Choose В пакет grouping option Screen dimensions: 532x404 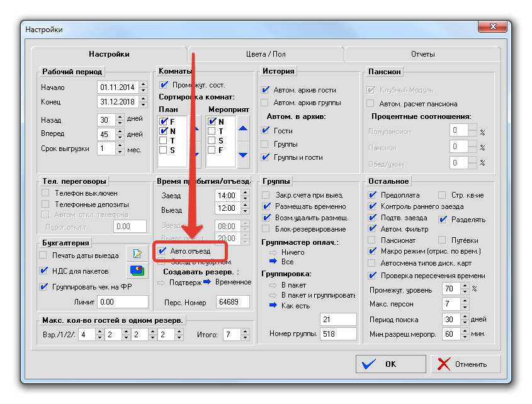point(273,285)
